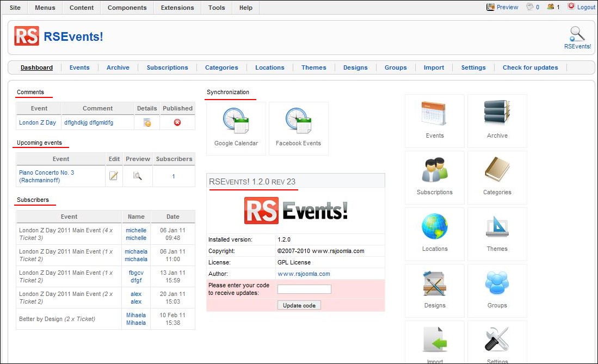Screen dimensions: 598x364
Task: Open the www.rsjoomla.com author link
Action: tap(304, 274)
